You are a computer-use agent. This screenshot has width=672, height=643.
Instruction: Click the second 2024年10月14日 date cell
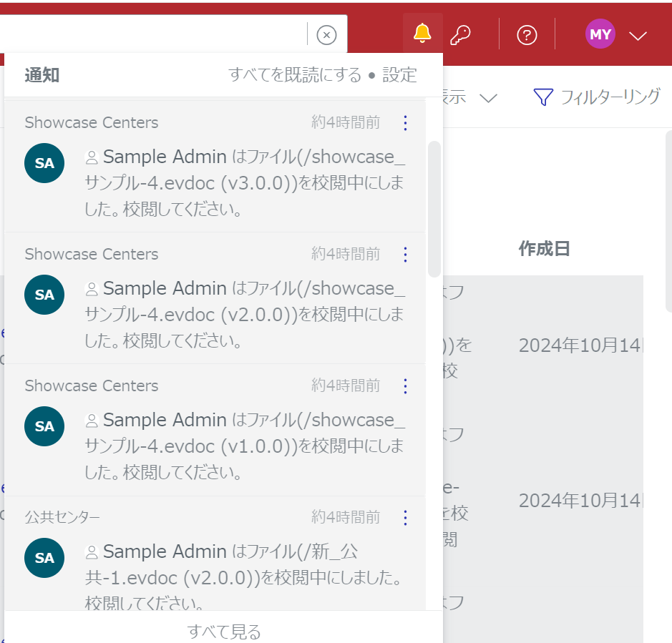(x=580, y=501)
